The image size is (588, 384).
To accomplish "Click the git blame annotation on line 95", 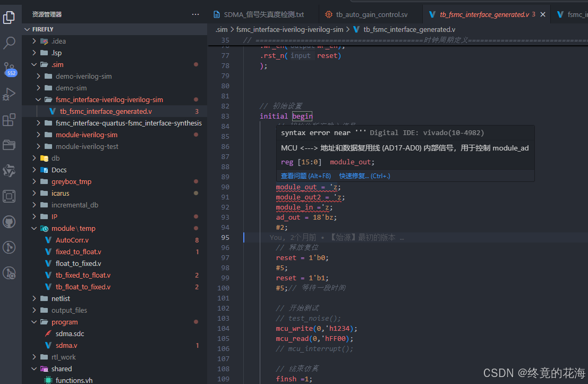I will (337, 238).
